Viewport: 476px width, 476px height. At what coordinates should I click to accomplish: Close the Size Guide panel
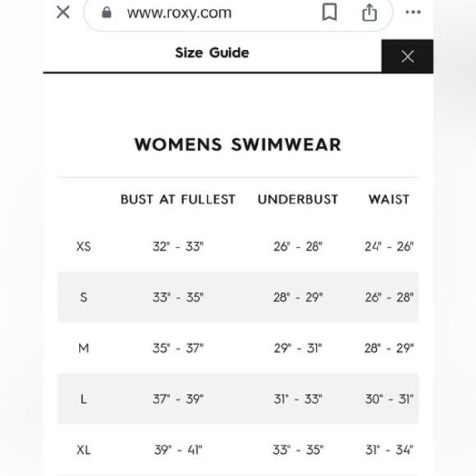407,57
